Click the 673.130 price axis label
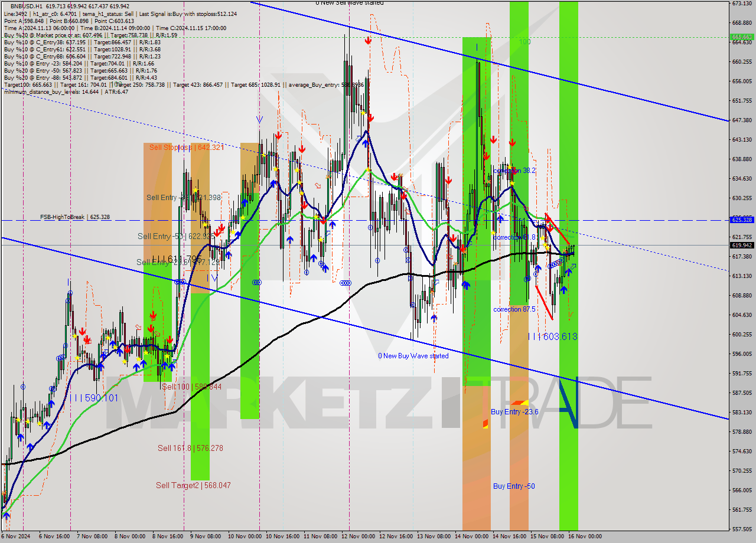Viewport: 756px width, 543px height. [742, 3]
